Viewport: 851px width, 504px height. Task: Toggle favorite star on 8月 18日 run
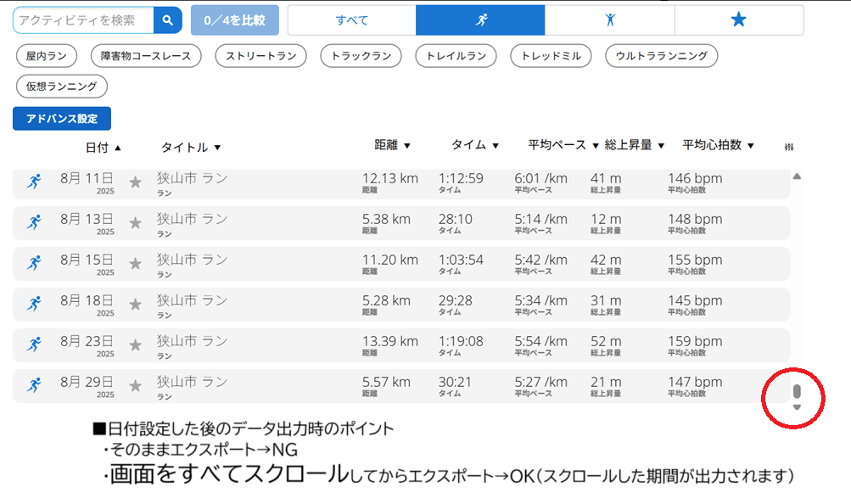pyautogui.click(x=135, y=304)
